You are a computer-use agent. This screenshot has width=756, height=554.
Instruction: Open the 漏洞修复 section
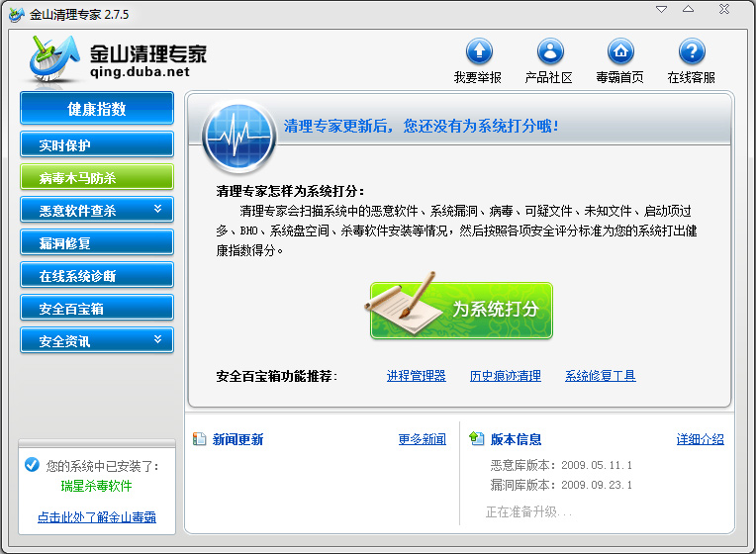click(x=97, y=242)
